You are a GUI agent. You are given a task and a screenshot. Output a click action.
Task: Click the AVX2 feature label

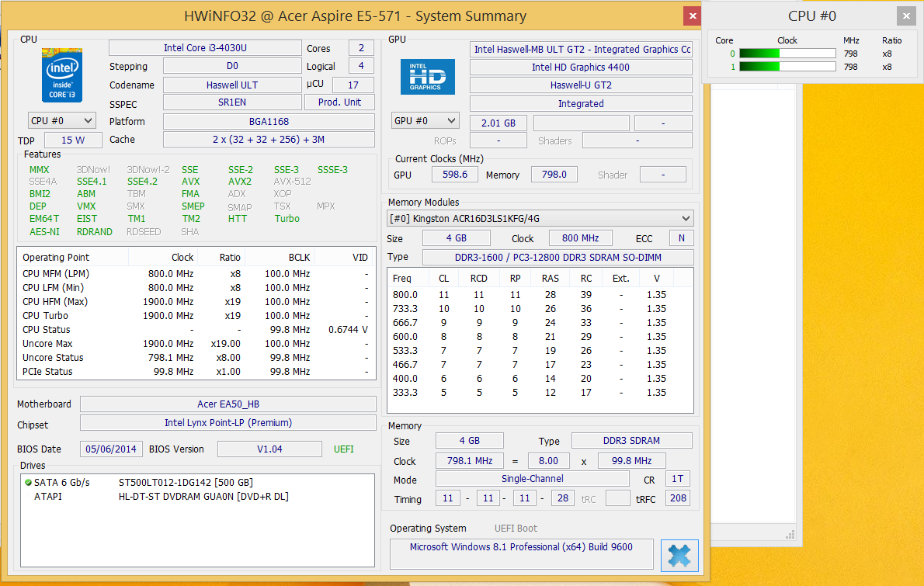(x=240, y=182)
